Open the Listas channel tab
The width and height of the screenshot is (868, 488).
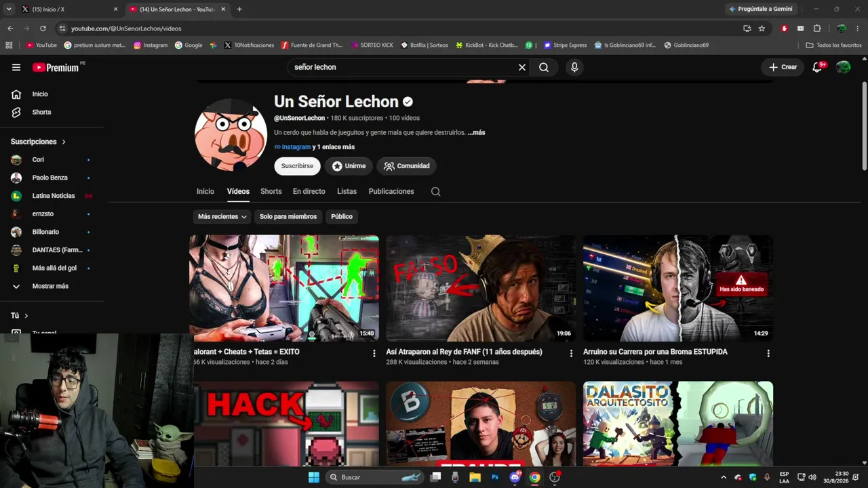tap(347, 192)
